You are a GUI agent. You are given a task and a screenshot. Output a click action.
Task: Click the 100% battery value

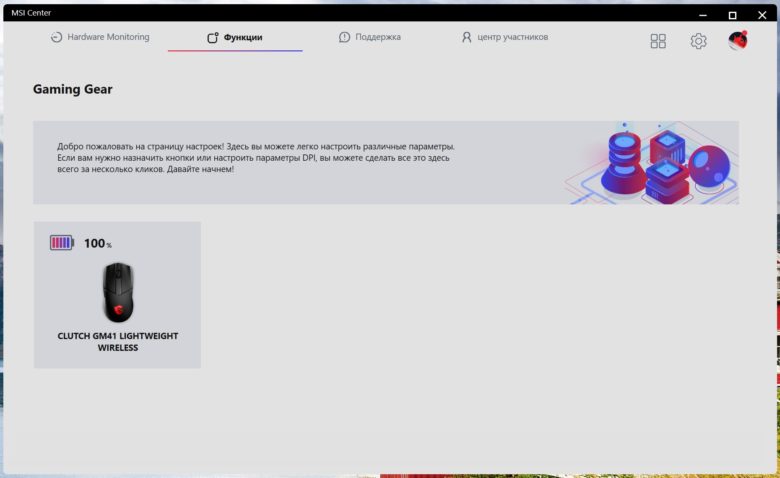pyautogui.click(x=98, y=243)
